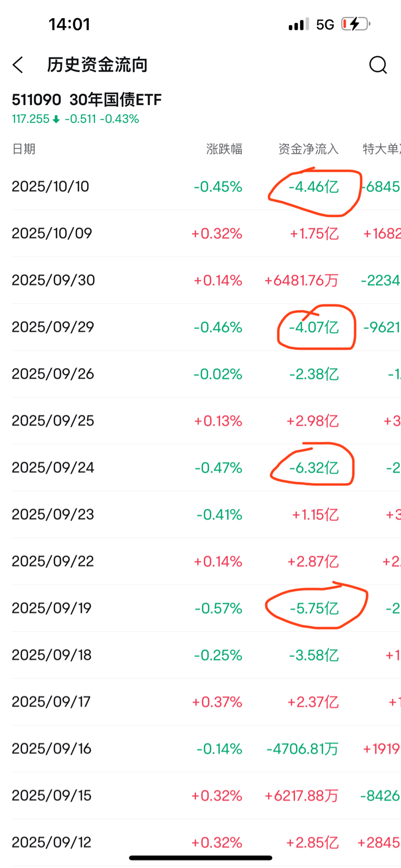Tap circled -4.07亿 net inflow value
The width and height of the screenshot is (401, 868).
[314, 327]
